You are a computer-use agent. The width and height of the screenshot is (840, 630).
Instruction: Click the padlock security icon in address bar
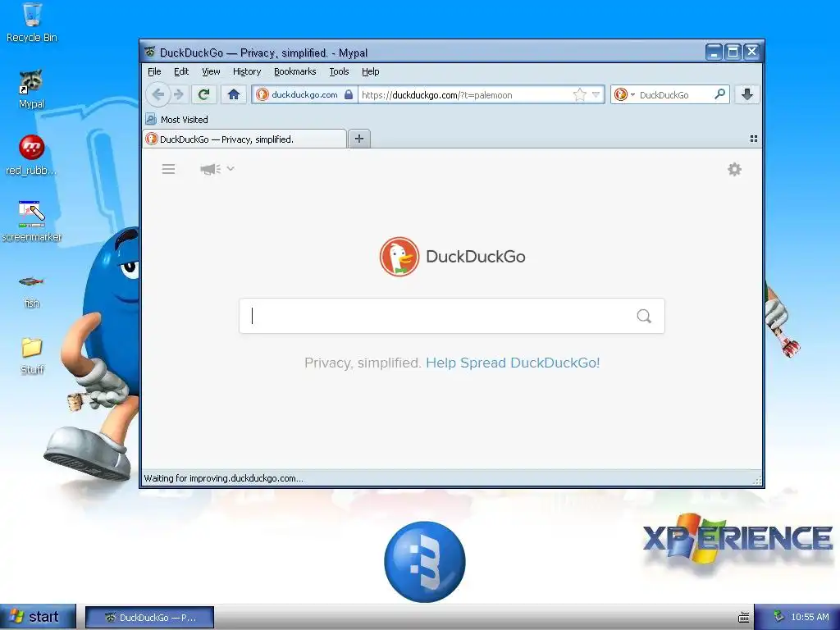[x=349, y=95]
